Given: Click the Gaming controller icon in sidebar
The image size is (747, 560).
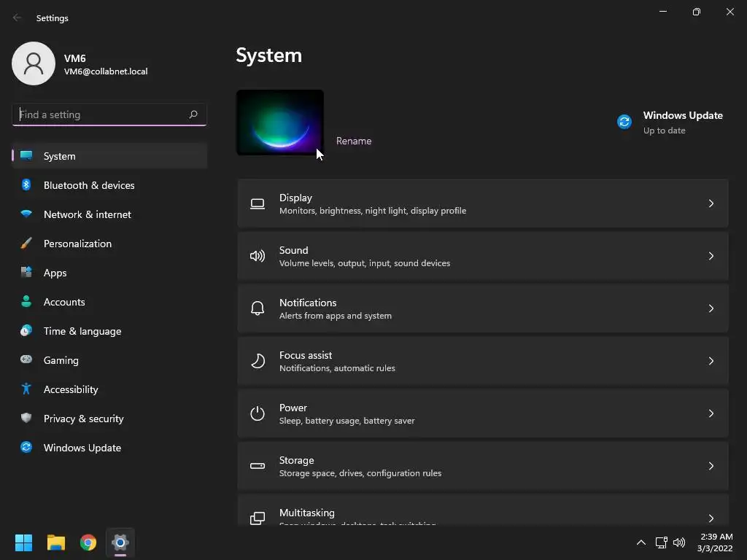Looking at the screenshot, I should [x=26, y=360].
